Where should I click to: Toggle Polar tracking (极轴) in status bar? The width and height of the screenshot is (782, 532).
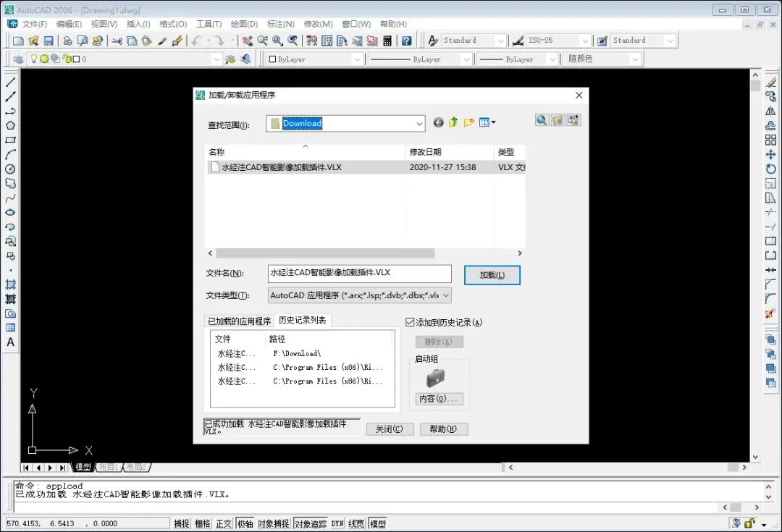[245, 523]
